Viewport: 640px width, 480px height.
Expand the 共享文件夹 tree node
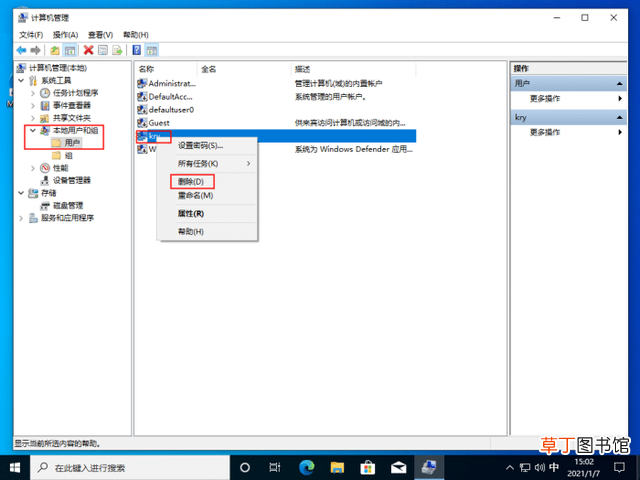[x=33, y=118]
